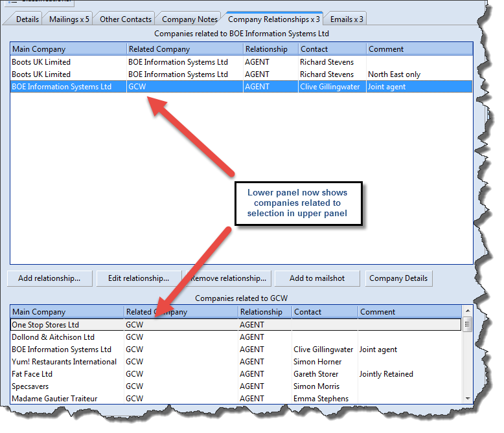Select Yum! Restaurants International row

tap(236, 362)
